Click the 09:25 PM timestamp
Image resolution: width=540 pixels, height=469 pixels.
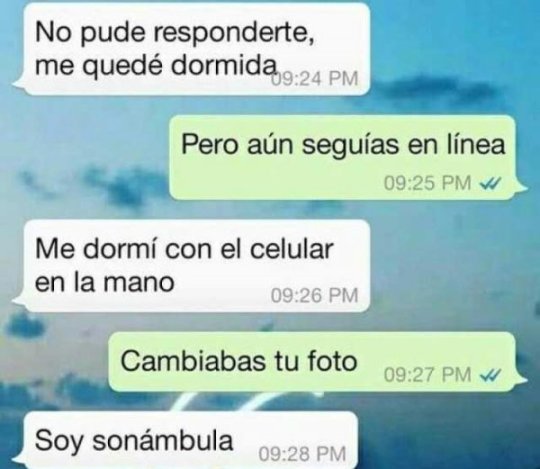(427, 183)
